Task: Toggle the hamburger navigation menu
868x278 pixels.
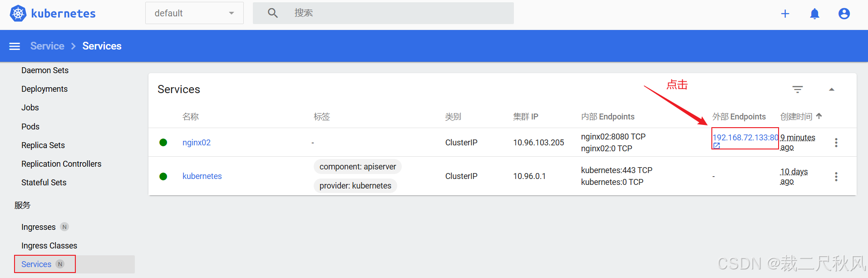Action: 15,46
